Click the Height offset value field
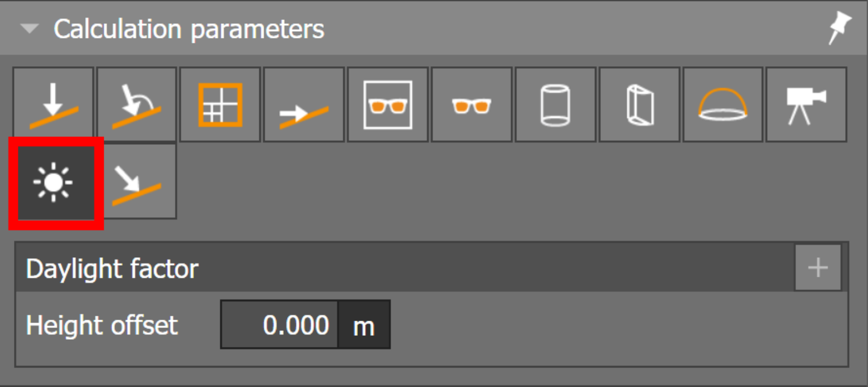Image resolution: width=868 pixels, height=387 pixels. [279, 325]
